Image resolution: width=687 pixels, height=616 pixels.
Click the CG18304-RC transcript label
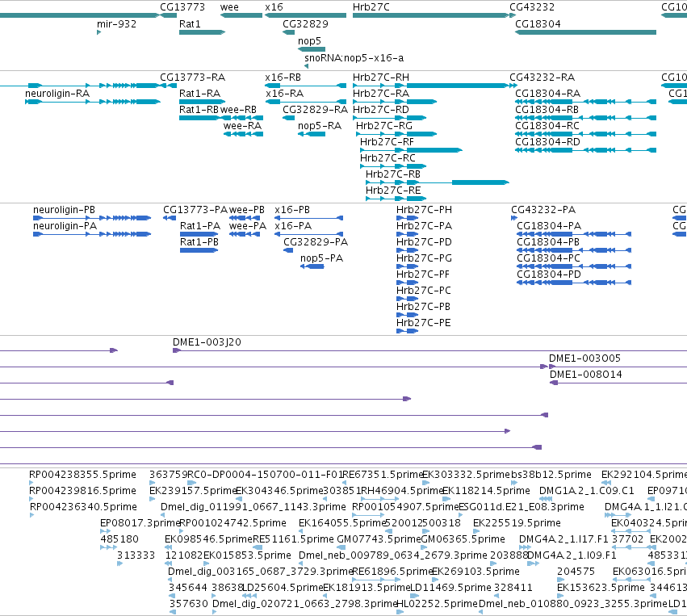pyautogui.click(x=547, y=126)
